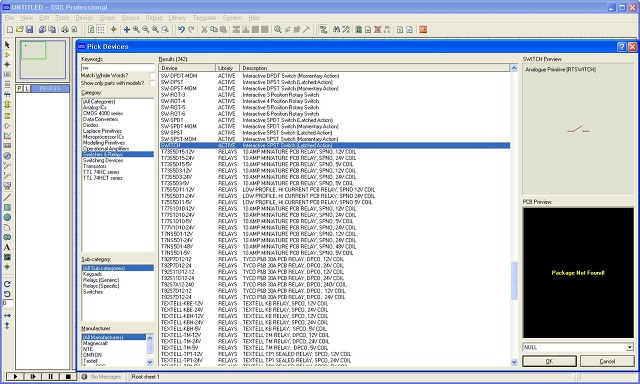640x384 pixels.
Task: Select the 2D line drawing tool
Action: [7, 198]
